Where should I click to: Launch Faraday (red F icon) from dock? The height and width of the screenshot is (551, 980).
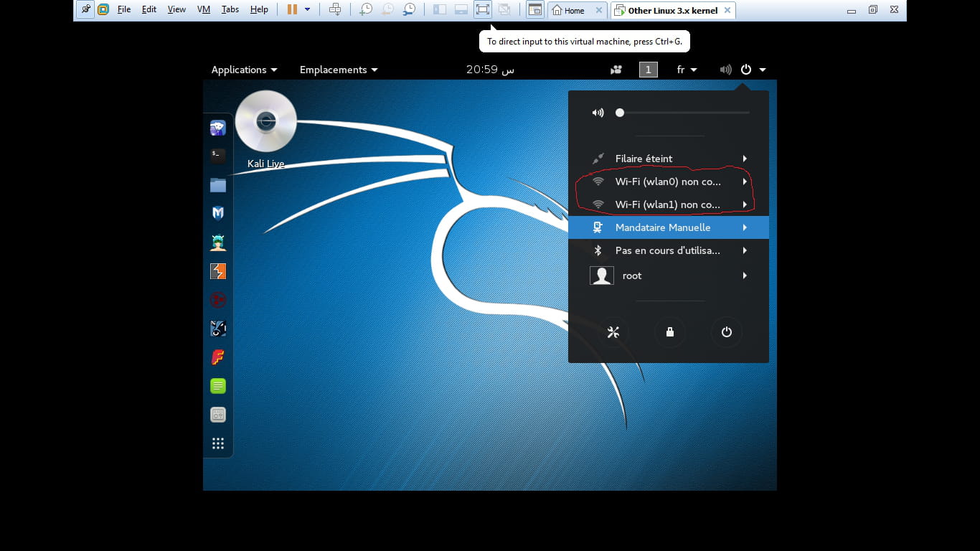pos(218,357)
